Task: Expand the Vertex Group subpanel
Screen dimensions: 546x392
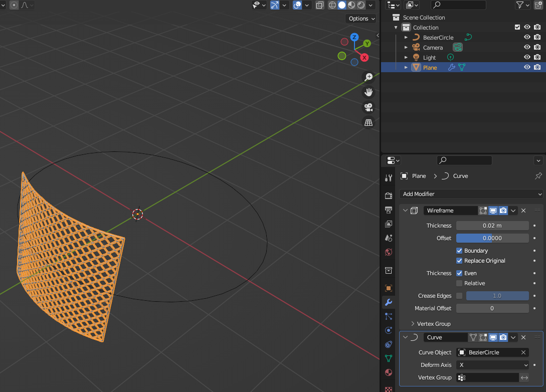Action: pyautogui.click(x=413, y=324)
